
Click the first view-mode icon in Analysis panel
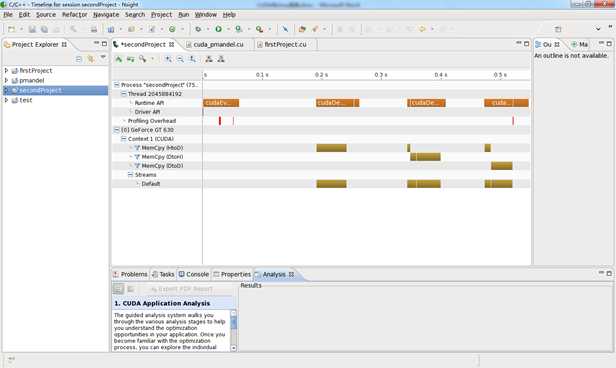click(x=118, y=289)
